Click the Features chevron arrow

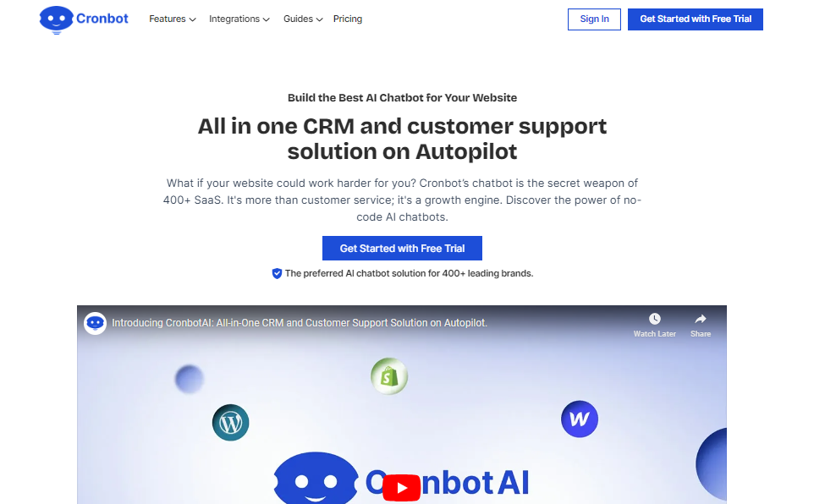click(x=193, y=19)
